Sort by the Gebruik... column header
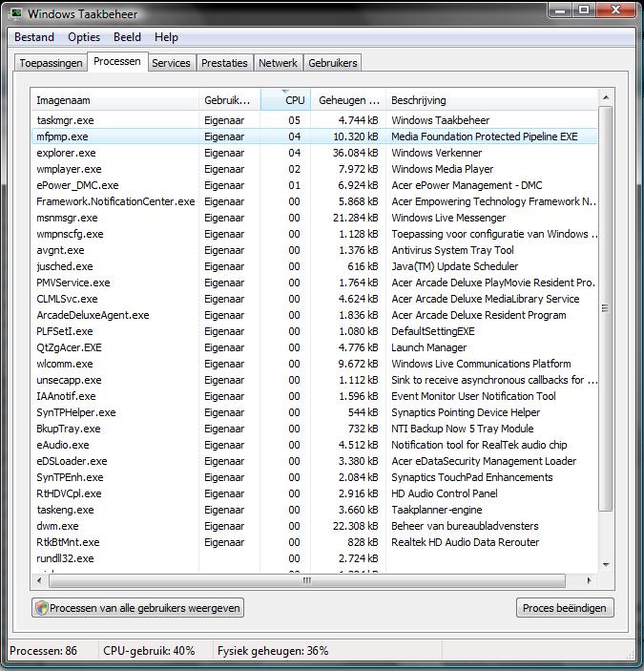This screenshot has height=671, width=644. [229, 100]
